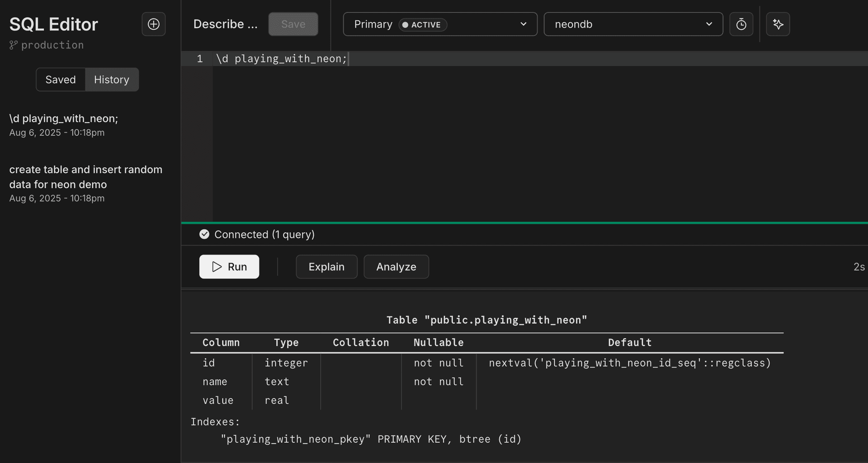
Task: Run the Explain command
Action: pos(326,267)
